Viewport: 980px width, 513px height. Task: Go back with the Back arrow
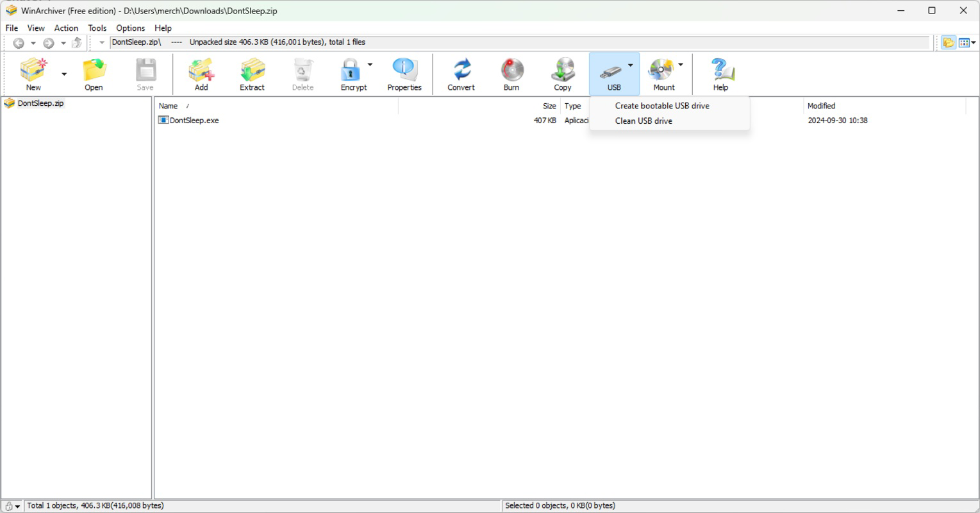click(19, 43)
